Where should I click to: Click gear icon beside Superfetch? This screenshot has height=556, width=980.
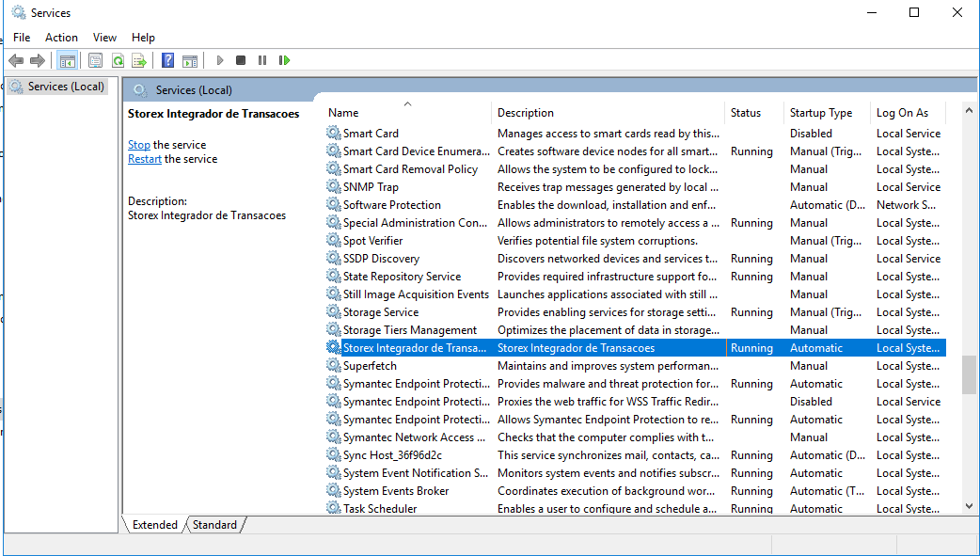click(x=334, y=365)
